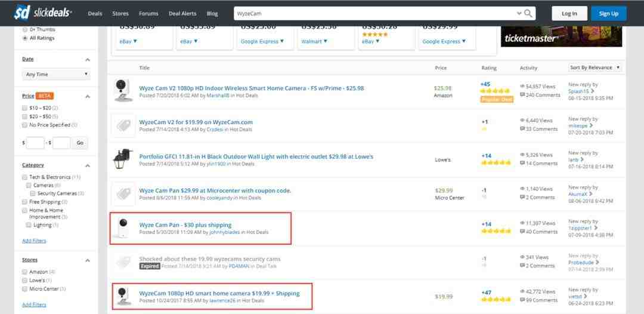This screenshot has width=644, height=314.
Task: Collapse the Stores filter section
Action: click(88, 260)
